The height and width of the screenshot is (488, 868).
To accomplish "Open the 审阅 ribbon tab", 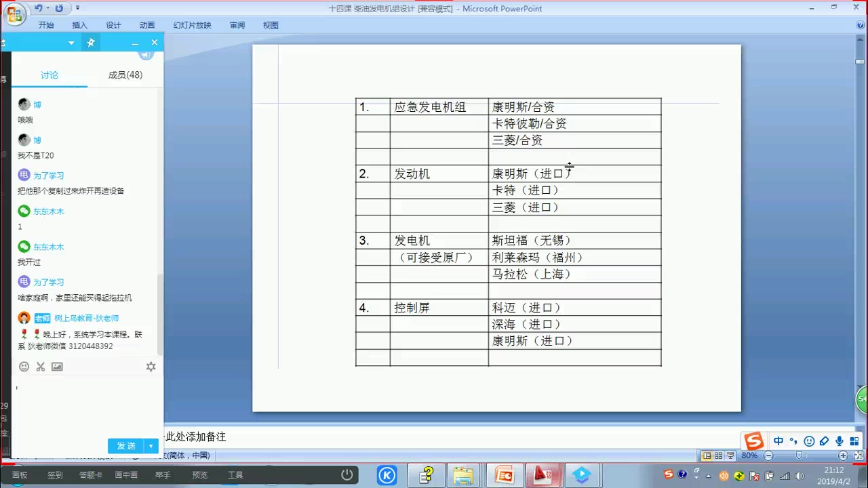I will click(237, 25).
